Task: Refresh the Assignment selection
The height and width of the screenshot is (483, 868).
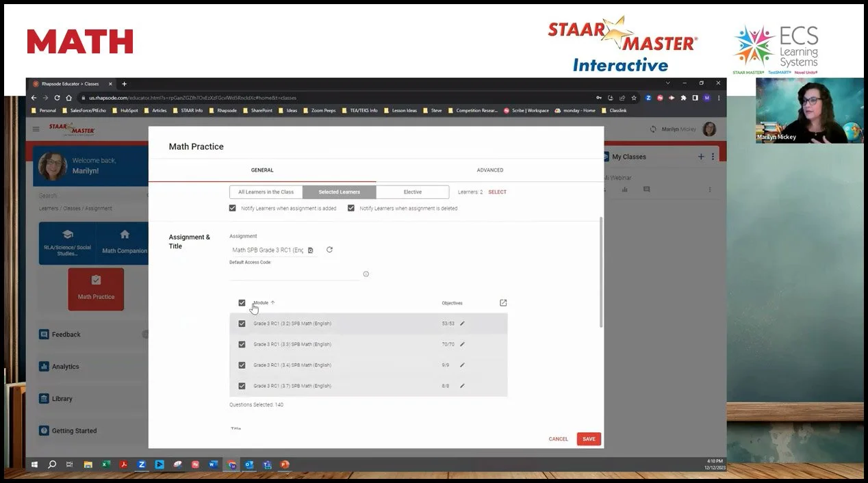Action: tap(329, 250)
